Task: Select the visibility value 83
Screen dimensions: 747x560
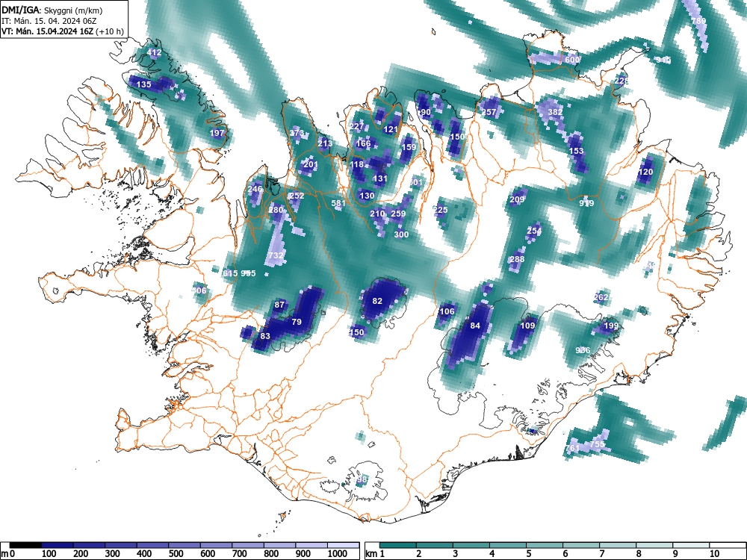Action: click(x=265, y=336)
